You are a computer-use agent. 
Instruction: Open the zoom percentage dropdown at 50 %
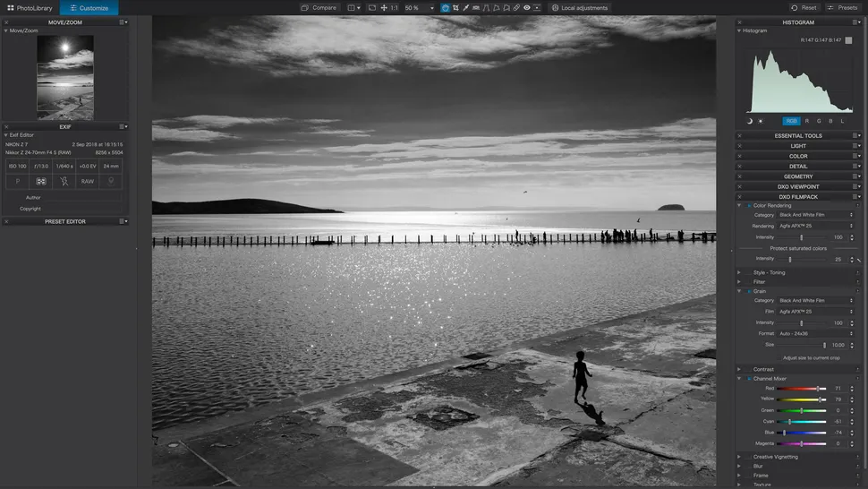click(x=418, y=8)
